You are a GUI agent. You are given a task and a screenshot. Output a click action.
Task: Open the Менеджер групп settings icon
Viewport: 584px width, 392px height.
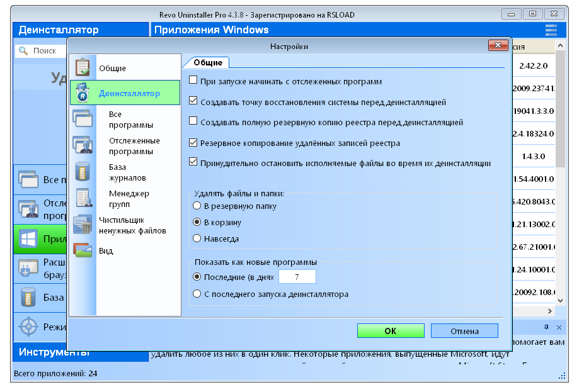(x=84, y=198)
